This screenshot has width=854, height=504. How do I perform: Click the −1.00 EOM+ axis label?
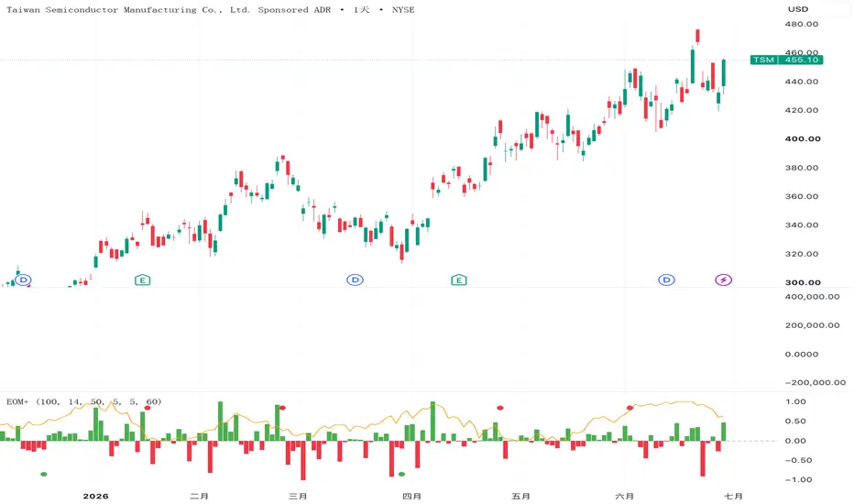point(798,480)
